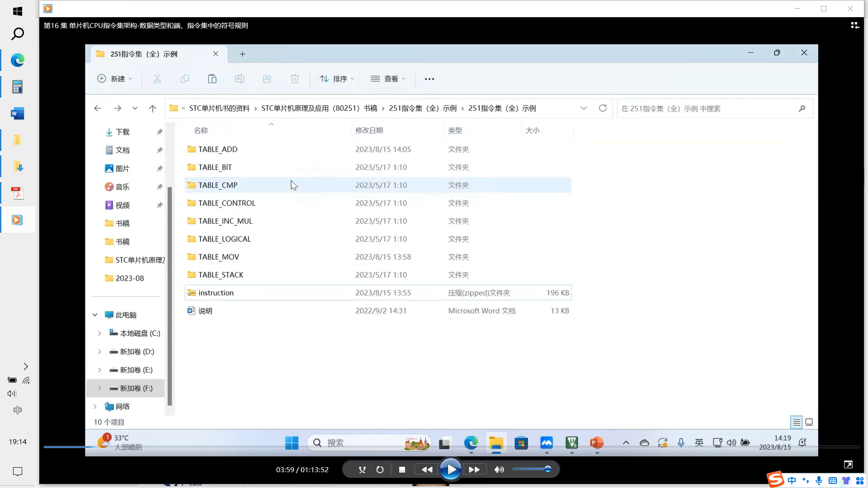The height and width of the screenshot is (488, 868).
Task: Switch to large icons view layout
Action: (809, 422)
